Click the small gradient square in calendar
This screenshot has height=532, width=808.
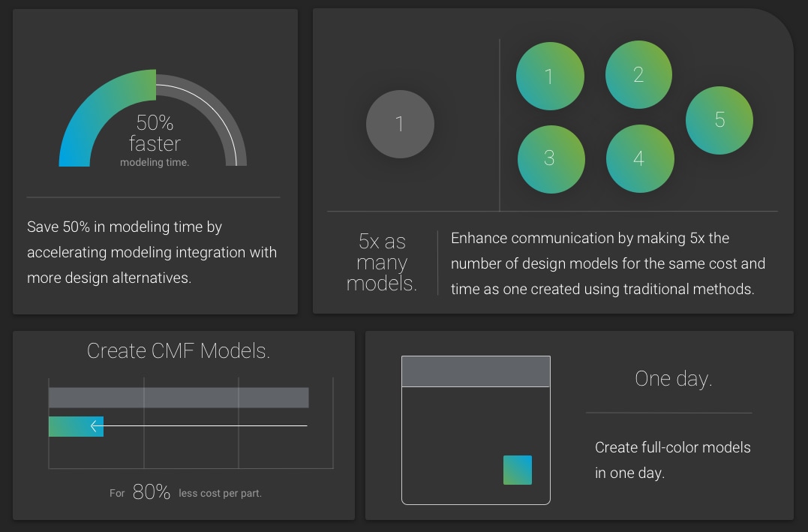click(518, 470)
